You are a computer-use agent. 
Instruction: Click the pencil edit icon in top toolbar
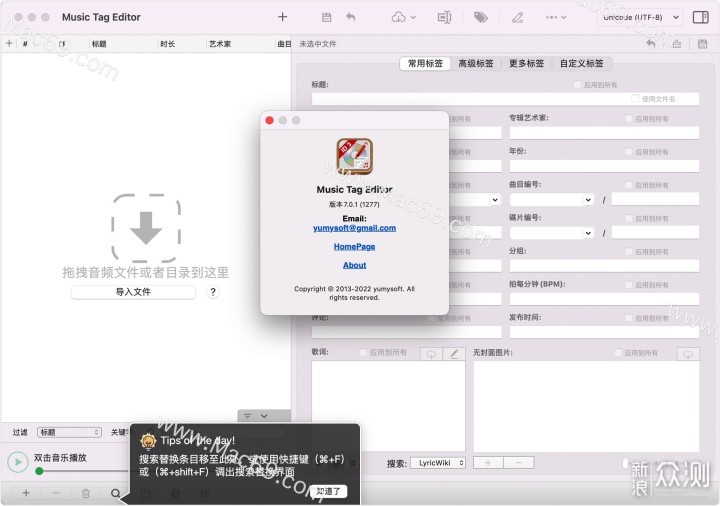(x=518, y=17)
